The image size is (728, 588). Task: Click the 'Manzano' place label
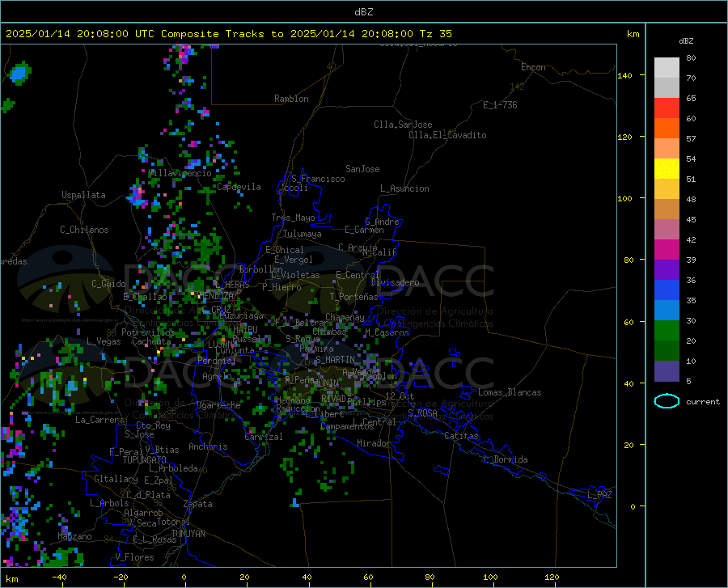[74, 536]
